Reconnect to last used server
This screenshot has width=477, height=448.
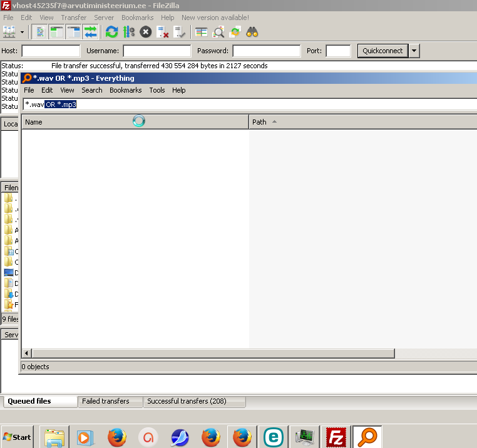(x=179, y=32)
